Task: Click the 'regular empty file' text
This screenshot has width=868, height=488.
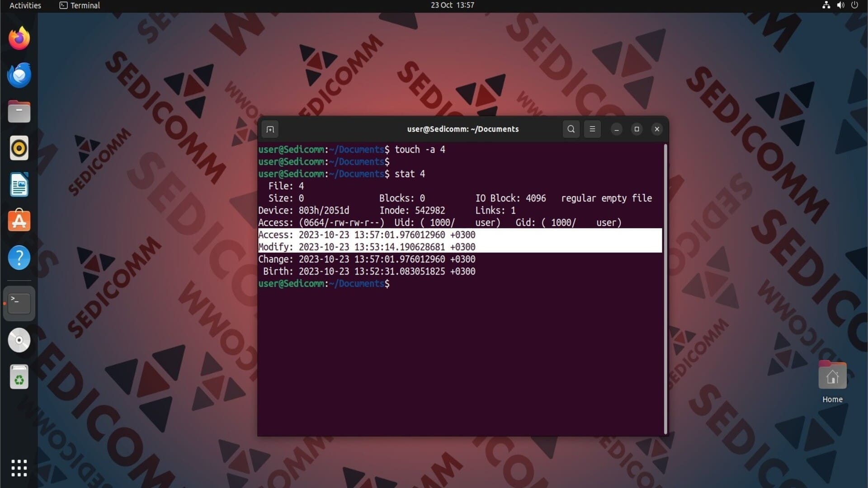Action: pos(606,198)
